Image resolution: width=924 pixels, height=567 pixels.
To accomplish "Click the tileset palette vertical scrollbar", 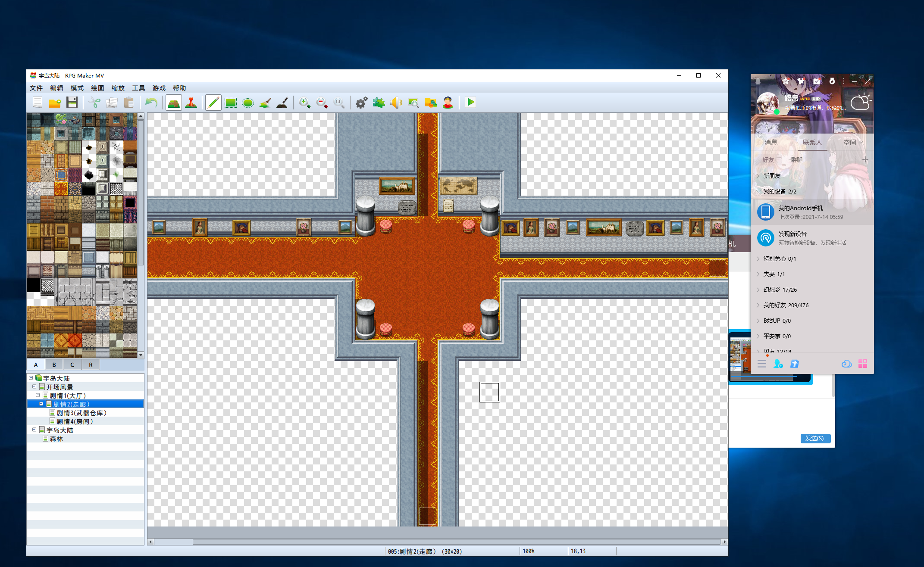I will (141, 235).
